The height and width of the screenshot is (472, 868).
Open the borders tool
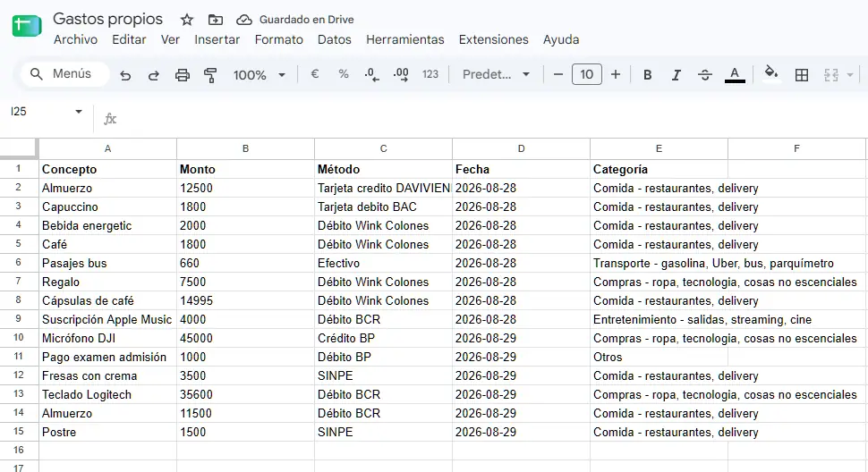click(802, 74)
